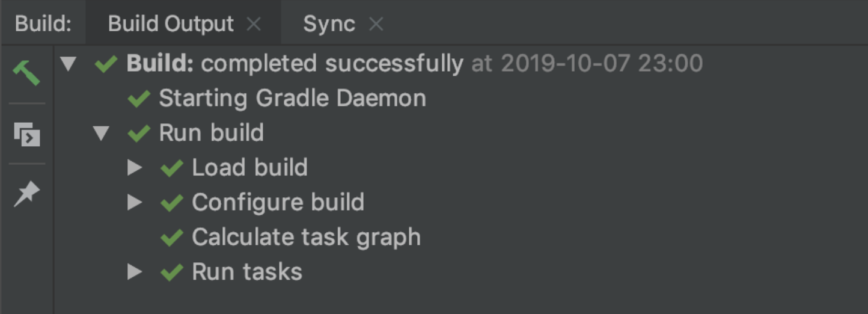
Task: Expand the Run tasks node
Action: coord(135,272)
